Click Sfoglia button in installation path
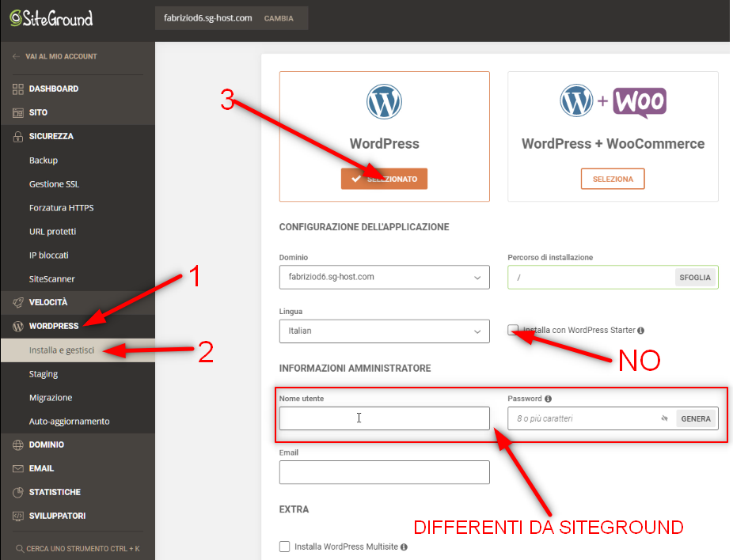The width and height of the screenshot is (733, 560). point(695,278)
